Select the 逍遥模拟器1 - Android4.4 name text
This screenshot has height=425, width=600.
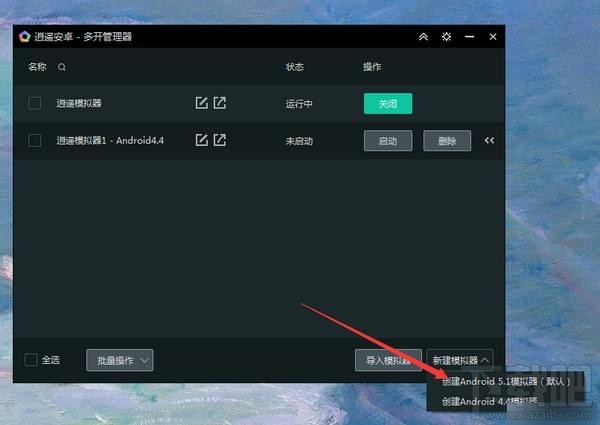coord(110,141)
